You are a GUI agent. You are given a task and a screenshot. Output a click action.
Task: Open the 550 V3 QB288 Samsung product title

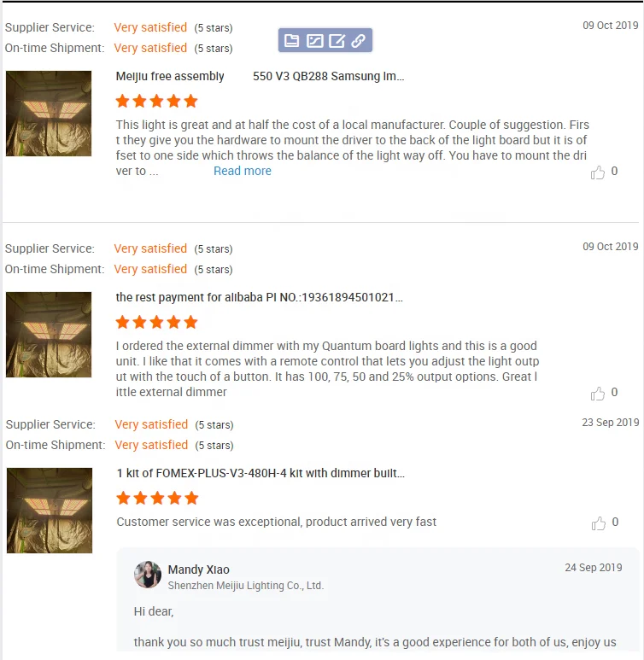point(329,76)
